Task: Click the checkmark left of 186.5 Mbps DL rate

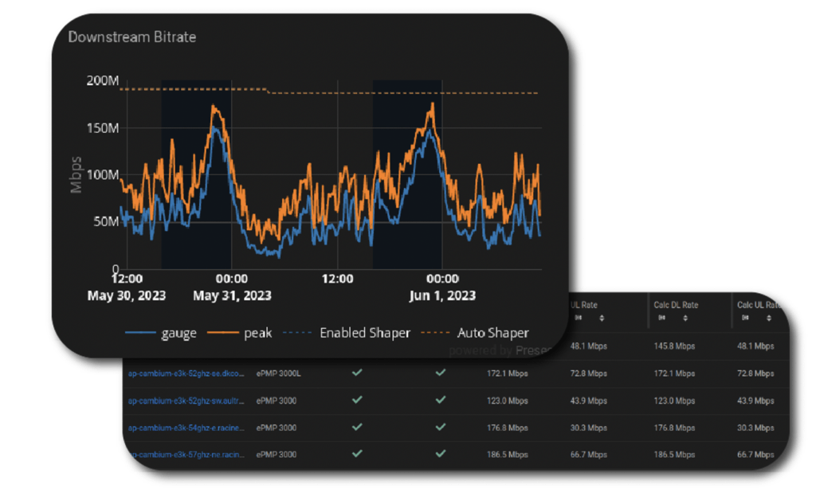Action: coord(441,454)
